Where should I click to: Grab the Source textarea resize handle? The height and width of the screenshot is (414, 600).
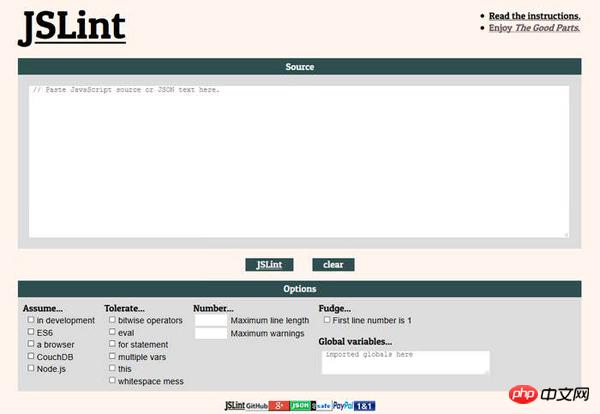(566, 235)
